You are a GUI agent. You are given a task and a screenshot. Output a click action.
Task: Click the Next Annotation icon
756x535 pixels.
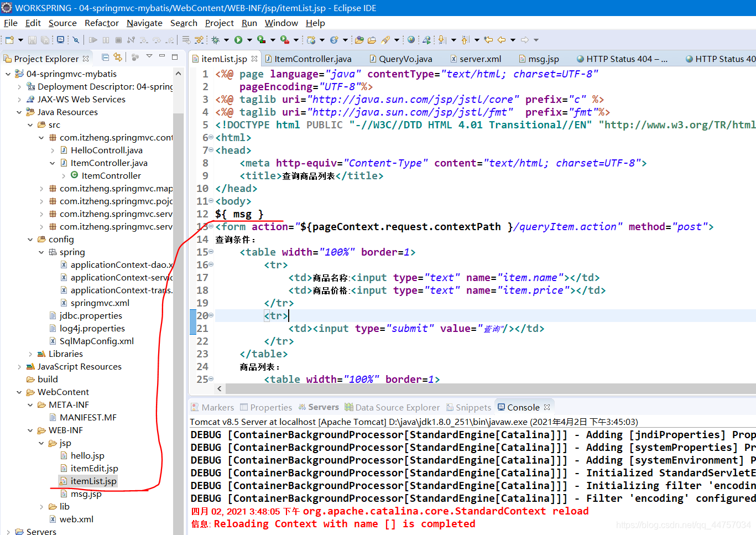coord(442,40)
